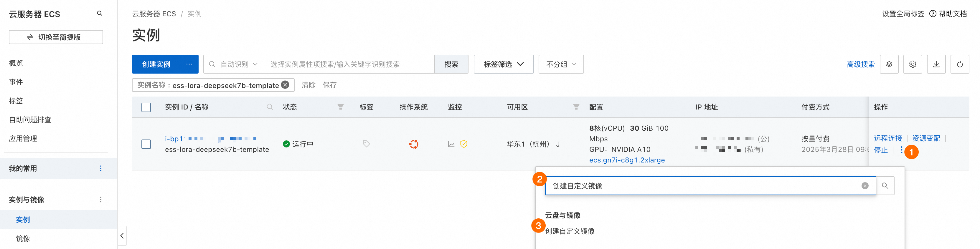Open the column settings gear icon
This screenshot has width=980, height=249.
pyautogui.click(x=912, y=64)
